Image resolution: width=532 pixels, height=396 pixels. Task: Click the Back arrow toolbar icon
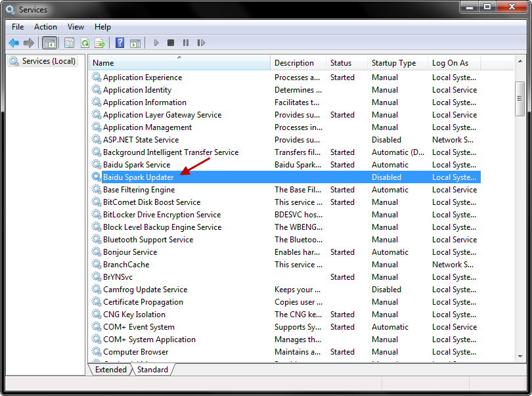point(14,43)
